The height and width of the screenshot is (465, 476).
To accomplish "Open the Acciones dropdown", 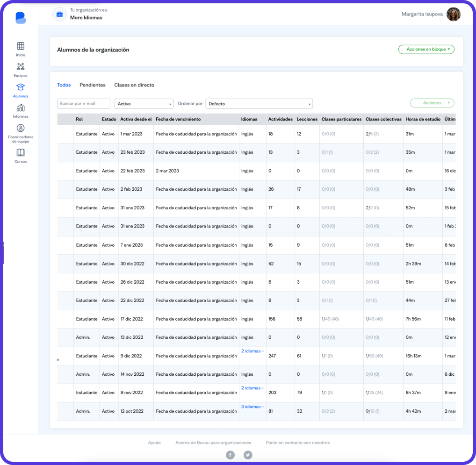I will (x=432, y=103).
